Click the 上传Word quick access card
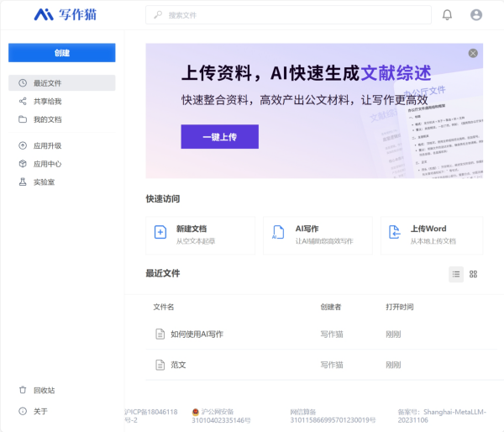 [432, 234]
